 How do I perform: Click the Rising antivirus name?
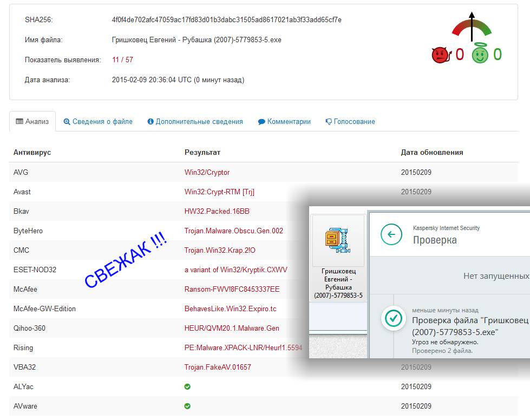(x=23, y=347)
